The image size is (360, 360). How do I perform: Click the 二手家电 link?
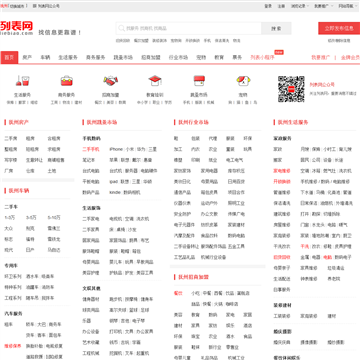tap(91, 219)
